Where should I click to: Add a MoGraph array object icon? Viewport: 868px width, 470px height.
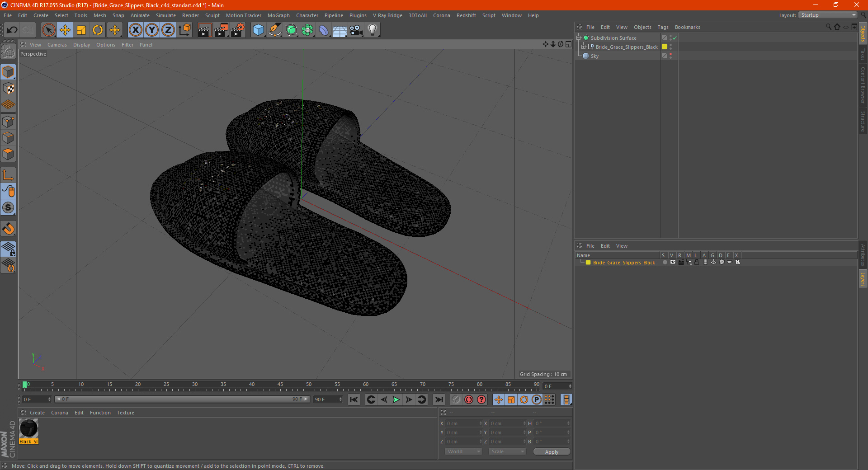[x=307, y=30]
